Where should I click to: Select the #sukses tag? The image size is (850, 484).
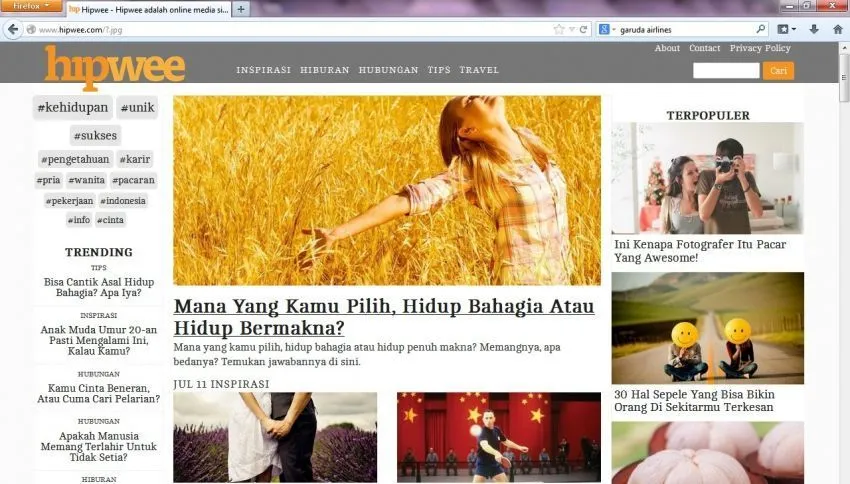click(x=95, y=135)
